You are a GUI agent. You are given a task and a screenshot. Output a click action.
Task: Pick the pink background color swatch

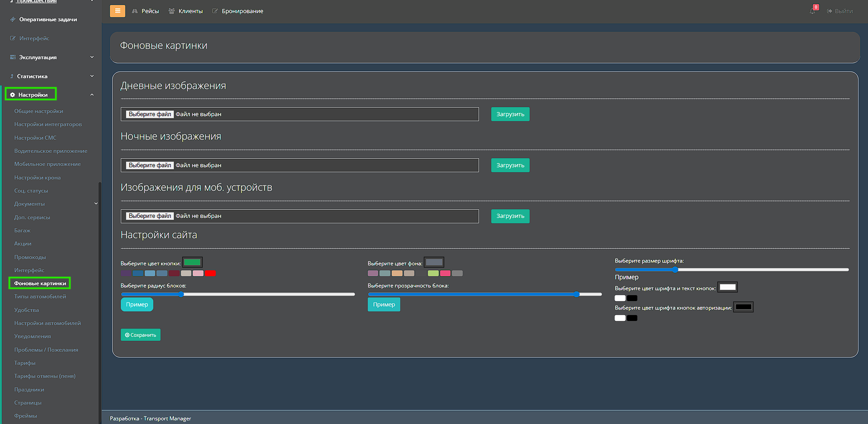(x=445, y=273)
